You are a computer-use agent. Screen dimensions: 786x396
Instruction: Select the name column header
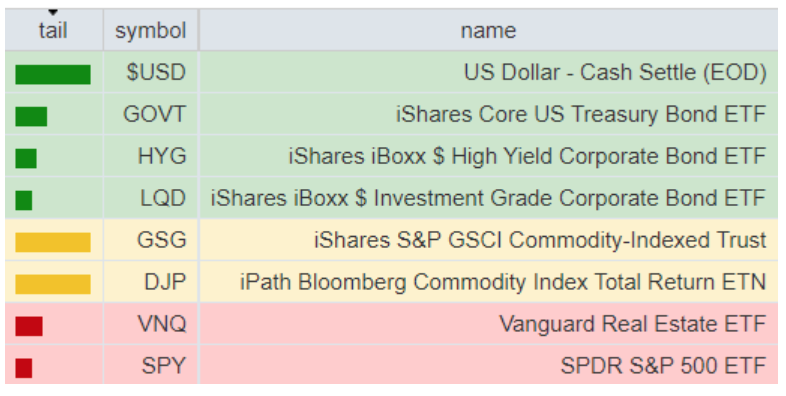pos(488,30)
